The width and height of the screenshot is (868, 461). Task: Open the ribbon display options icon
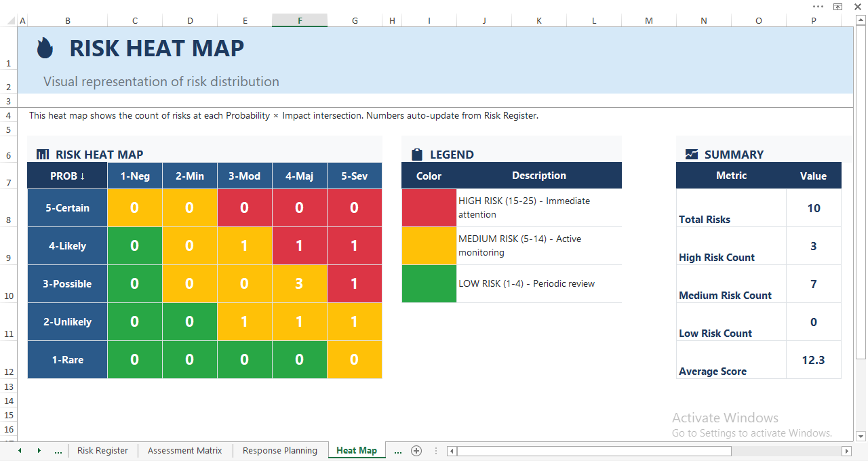(x=838, y=6)
